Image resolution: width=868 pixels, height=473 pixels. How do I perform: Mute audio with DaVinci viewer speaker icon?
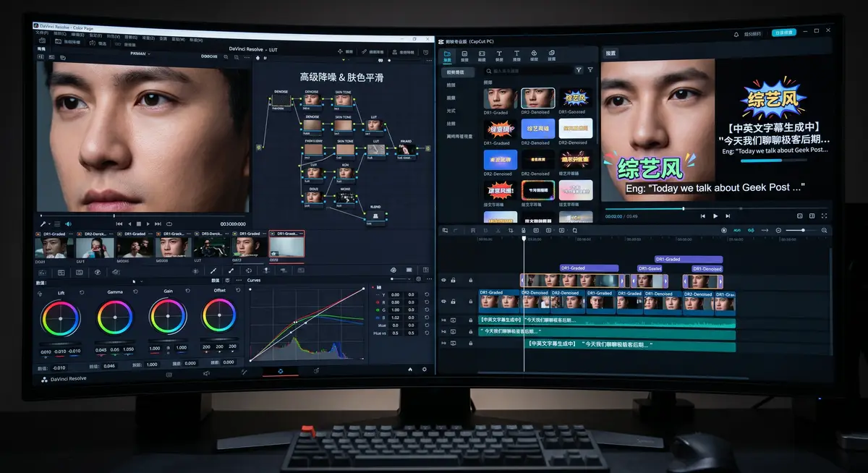coord(68,223)
